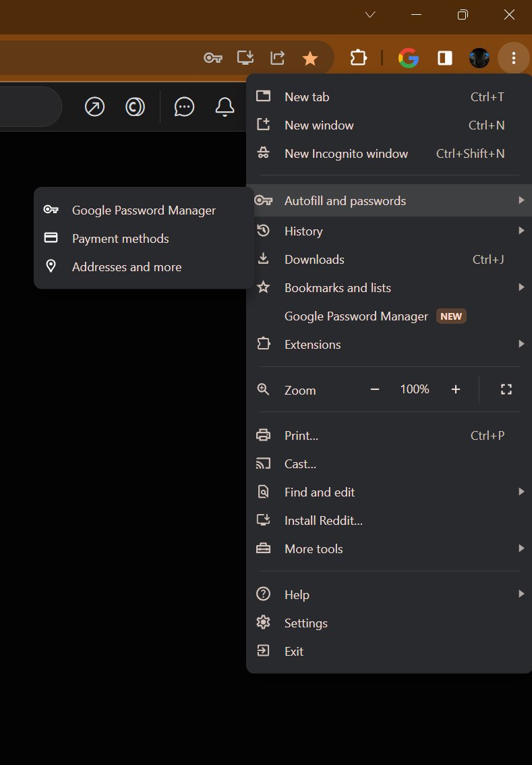532x765 pixels.
Task: Click the Print menu option
Action: pyautogui.click(x=301, y=435)
